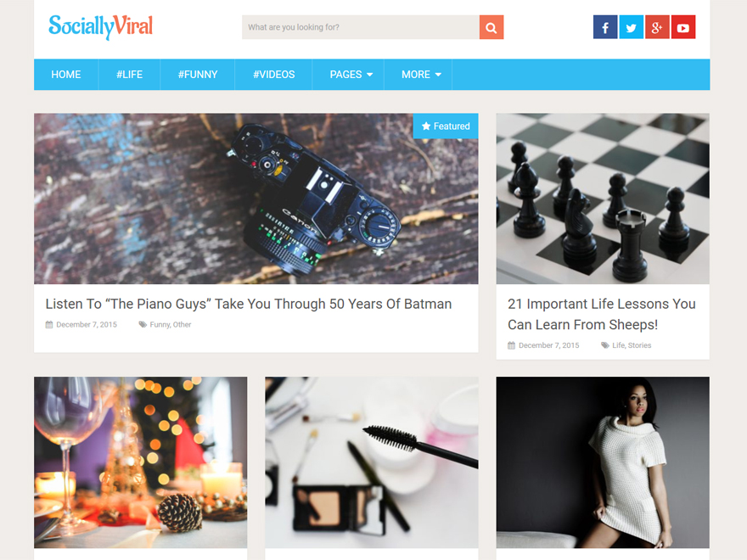Click calendar icon beside Batman post date

pos(49,325)
